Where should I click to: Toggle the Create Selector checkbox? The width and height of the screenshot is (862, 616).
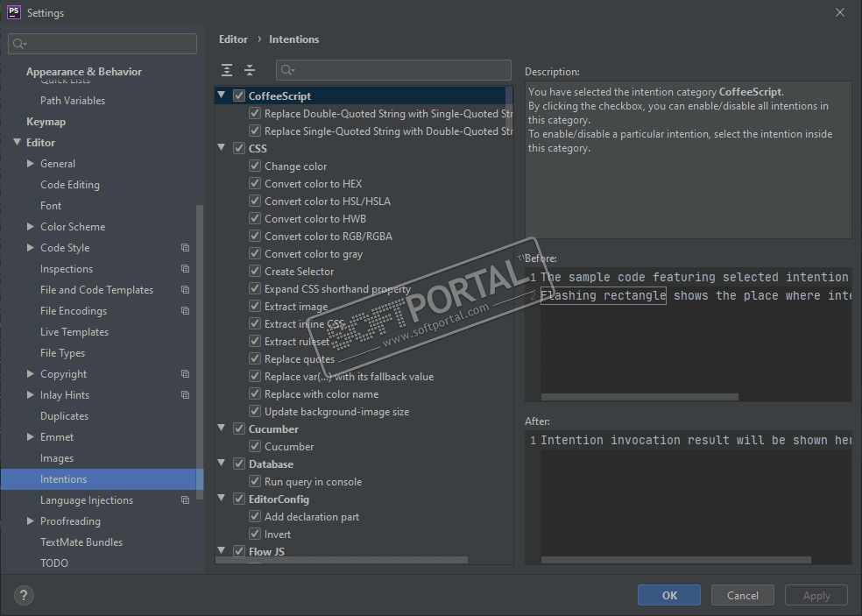point(255,271)
